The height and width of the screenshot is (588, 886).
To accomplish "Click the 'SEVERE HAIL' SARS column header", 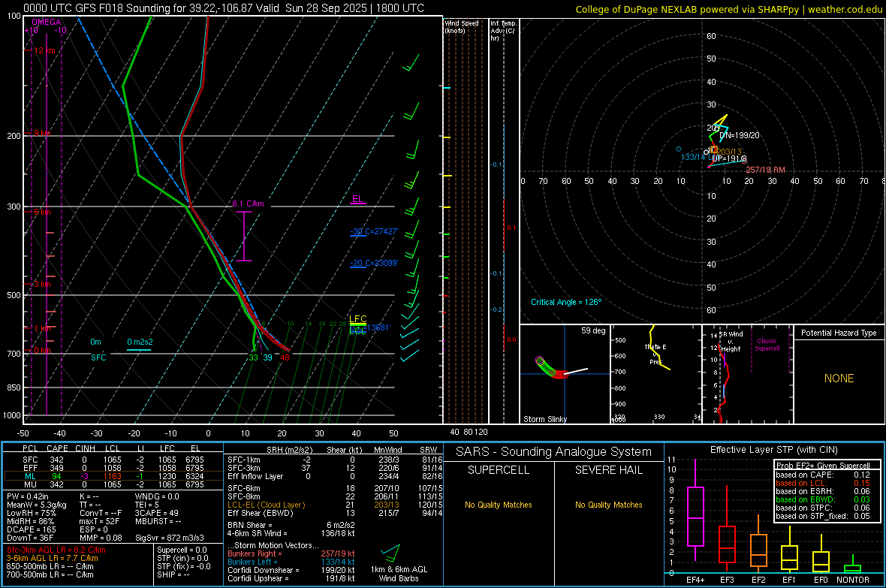I will [x=608, y=470].
